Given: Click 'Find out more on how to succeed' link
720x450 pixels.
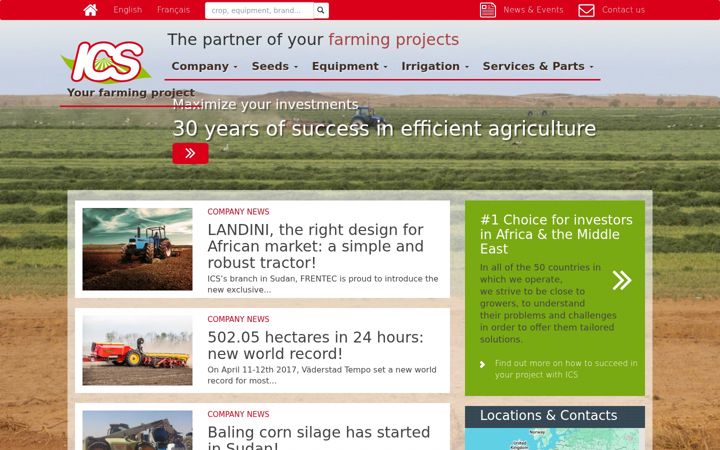Looking at the screenshot, I should 566,369.
